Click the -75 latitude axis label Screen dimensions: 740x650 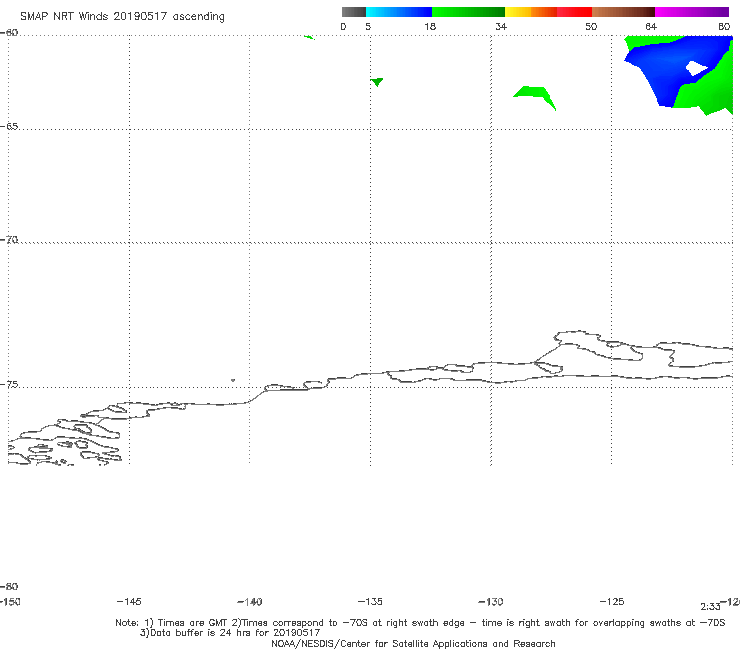tap(9, 385)
